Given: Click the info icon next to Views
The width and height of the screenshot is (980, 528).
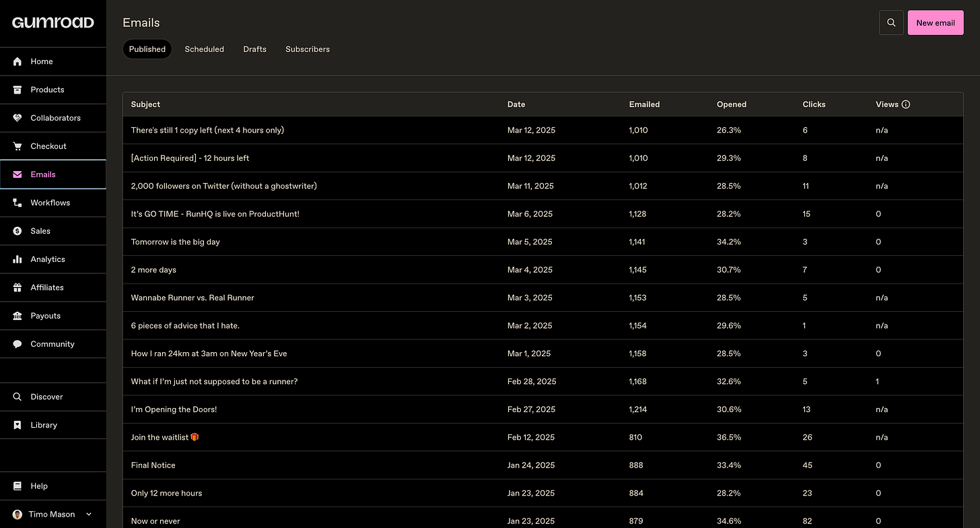Looking at the screenshot, I should (905, 104).
